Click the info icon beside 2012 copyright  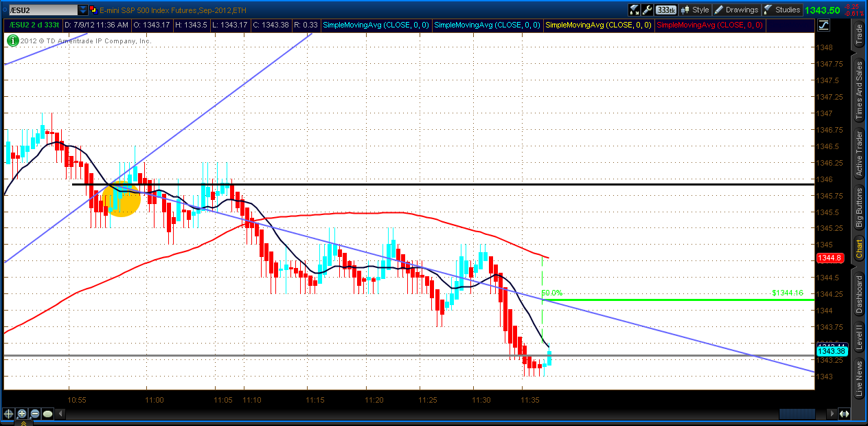pyautogui.click(x=13, y=41)
